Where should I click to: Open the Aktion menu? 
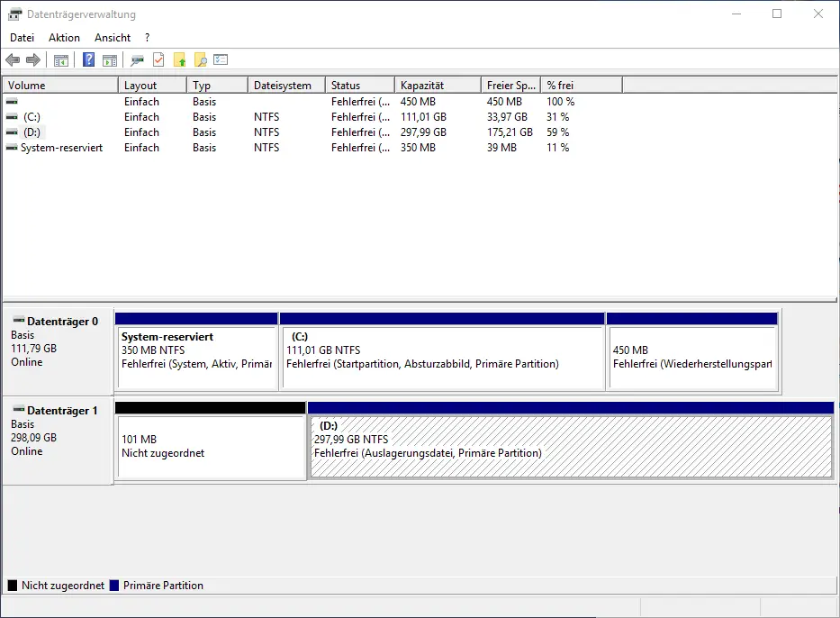(64, 38)
